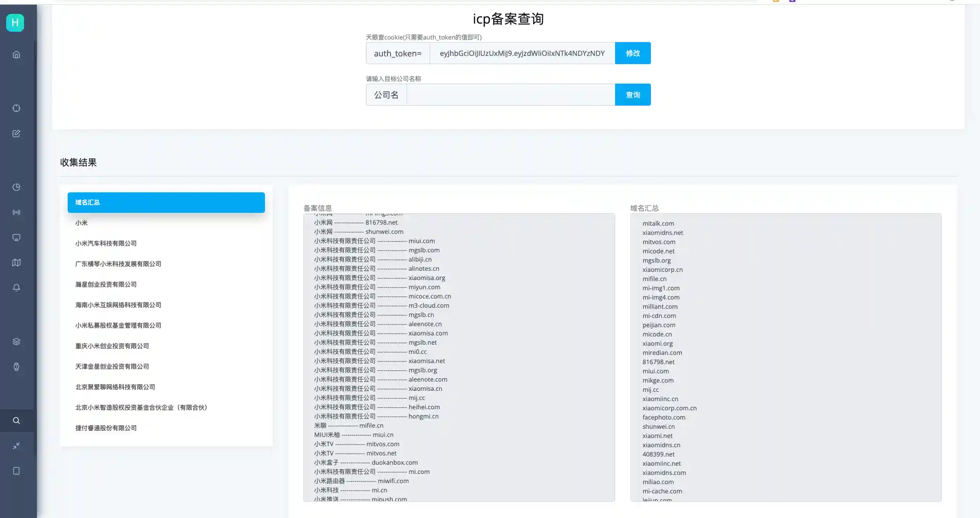Open the layers stack icon in sidebar
Viewport: 980px width, 518px height.
click(16, 342)
